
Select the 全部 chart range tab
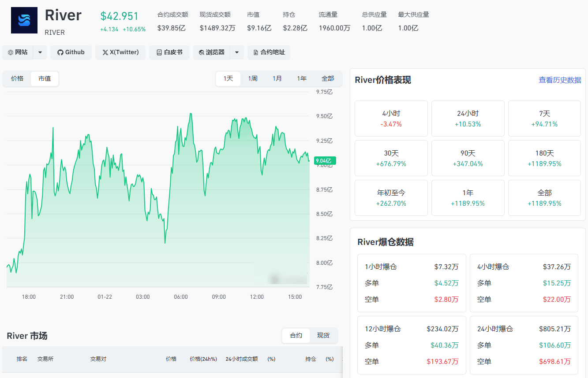328,78
